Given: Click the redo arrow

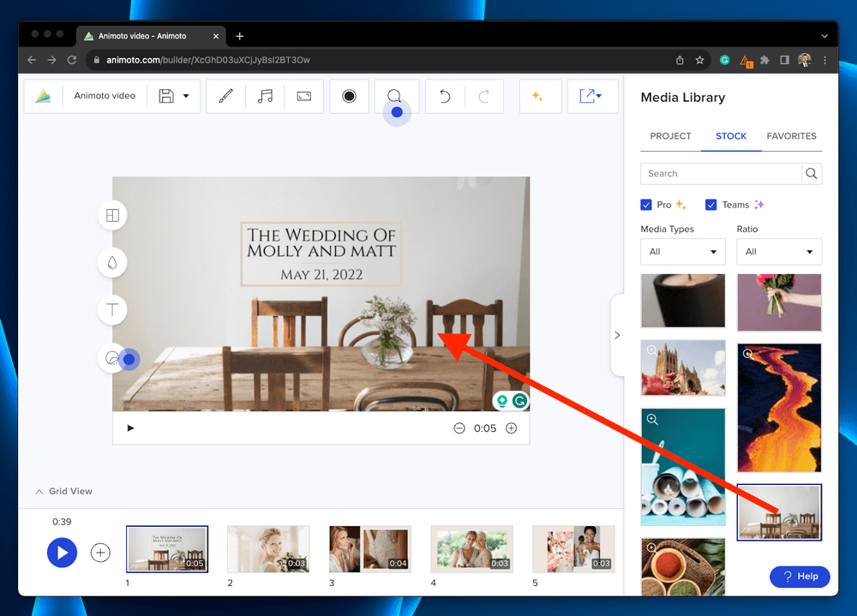Looking at the screenshot, I should coord(483,96).
